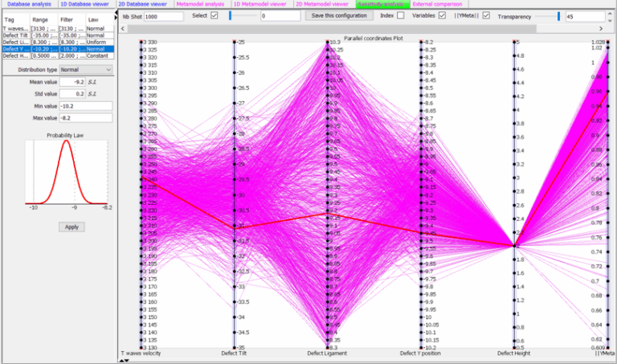Click inside the Nb Shot input field

(x=163, y=16)
